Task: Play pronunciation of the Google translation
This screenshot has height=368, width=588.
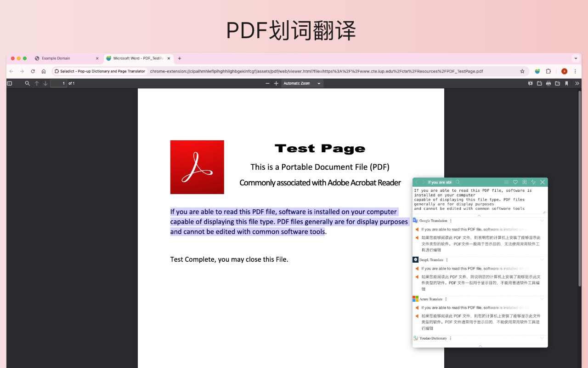Action: [x=417, y=229]
